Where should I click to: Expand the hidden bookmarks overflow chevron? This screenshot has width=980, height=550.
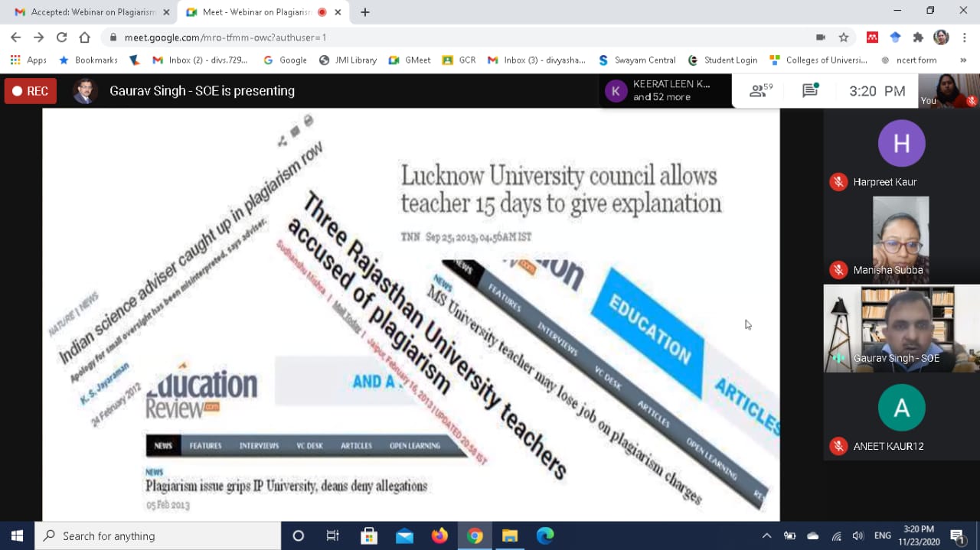[963, 60]
